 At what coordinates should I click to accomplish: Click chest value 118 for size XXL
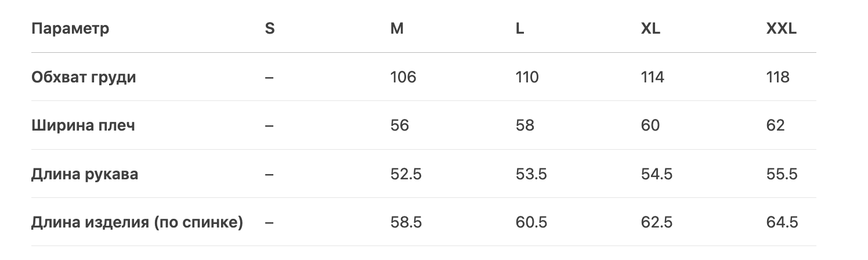(x=778, y=77)
